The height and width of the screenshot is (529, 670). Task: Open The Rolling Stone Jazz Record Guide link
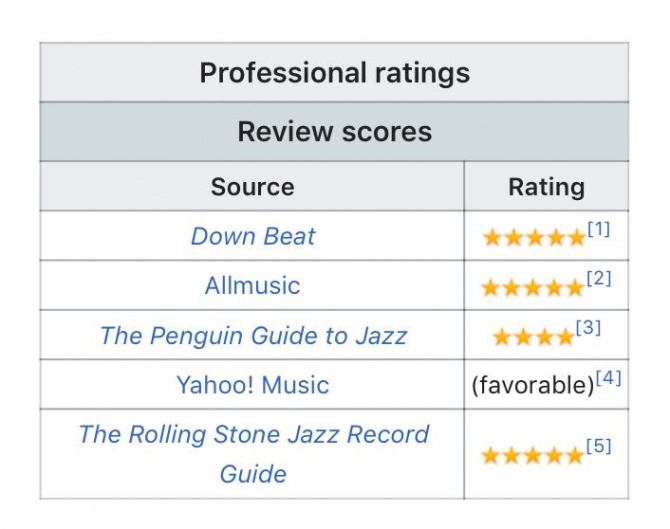(x=254, y=454)
